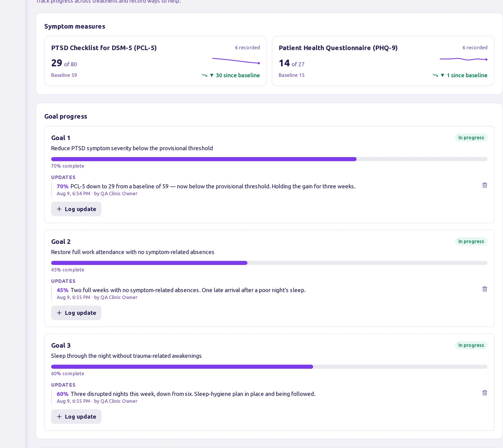Delete the Goal 2 work attendance update
The image size is (503, 448).
pos(484,289)
